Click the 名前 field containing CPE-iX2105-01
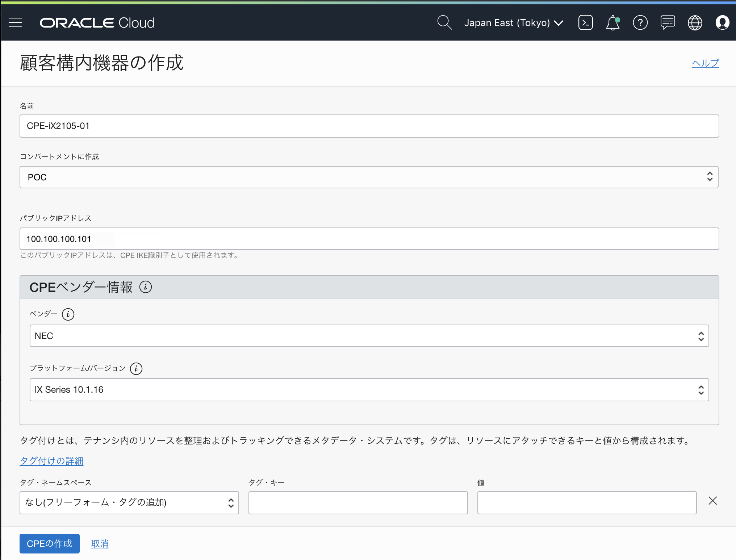Viewport: 736px width, 560px height. pos(369,126)
